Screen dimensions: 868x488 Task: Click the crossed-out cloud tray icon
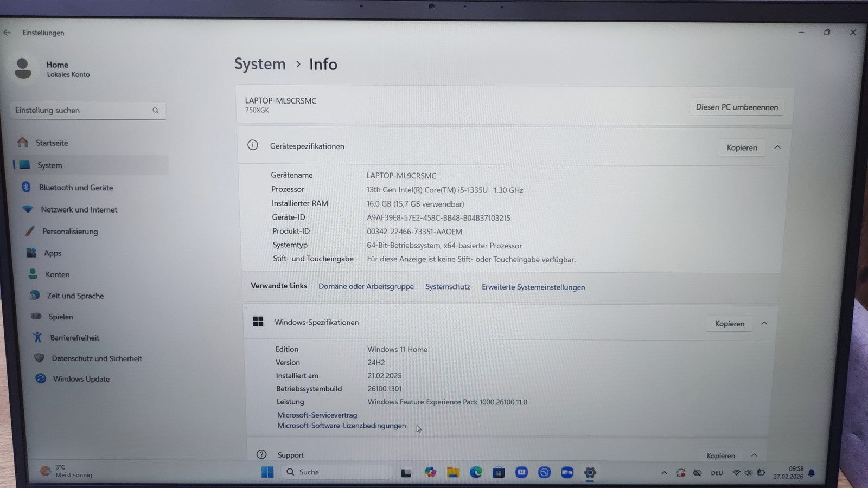pos(698,473)
